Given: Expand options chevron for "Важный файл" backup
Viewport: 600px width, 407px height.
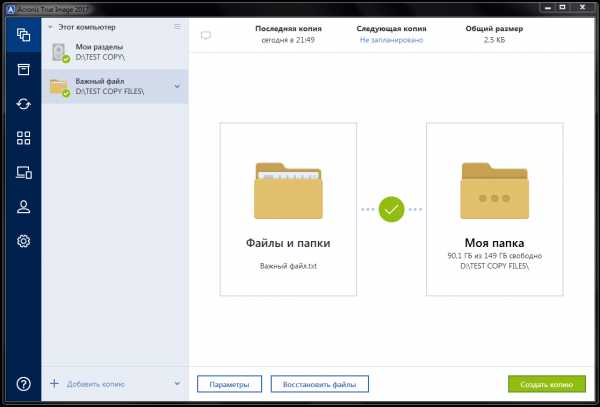Looking at the screenshot, I should pos(177,86).
